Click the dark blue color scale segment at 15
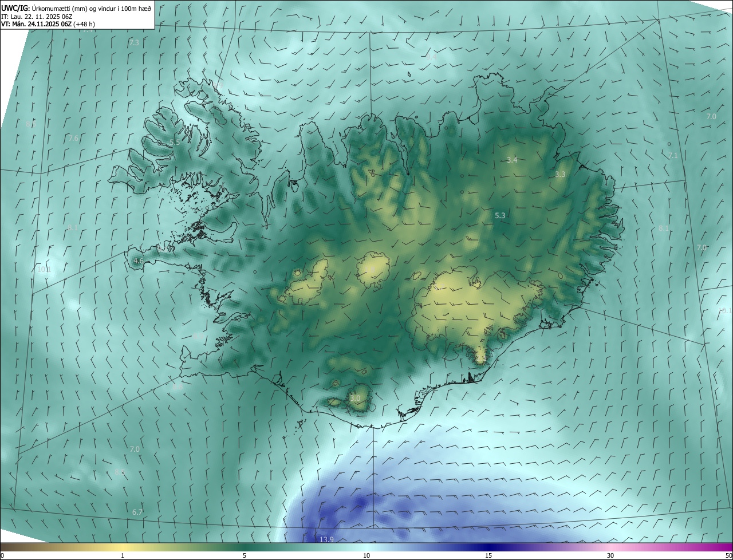 (488, 547)
